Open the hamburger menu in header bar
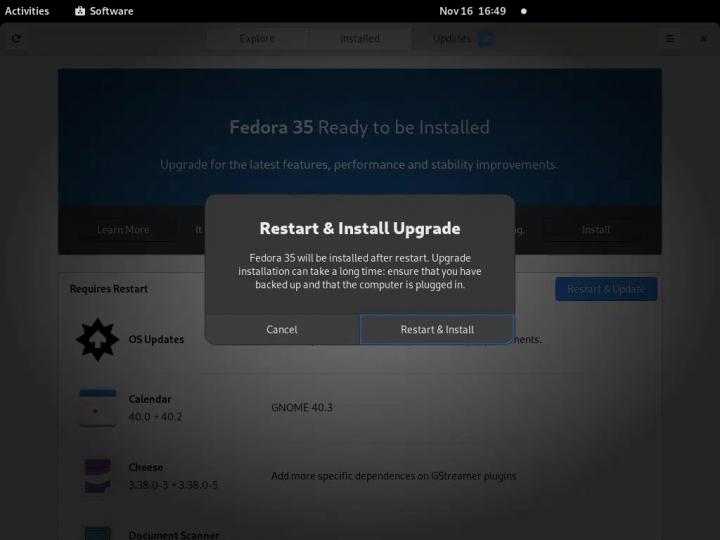 [x=670, y=39]
